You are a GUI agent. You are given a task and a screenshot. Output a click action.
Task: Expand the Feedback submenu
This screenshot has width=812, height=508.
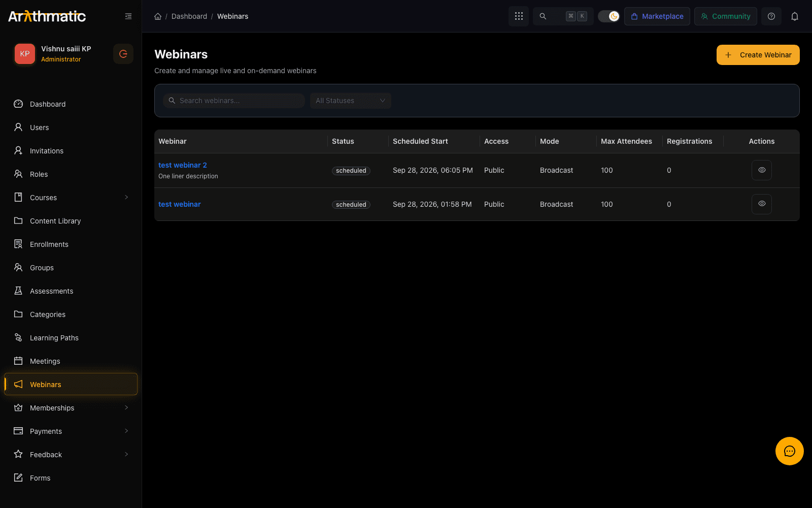126,455
